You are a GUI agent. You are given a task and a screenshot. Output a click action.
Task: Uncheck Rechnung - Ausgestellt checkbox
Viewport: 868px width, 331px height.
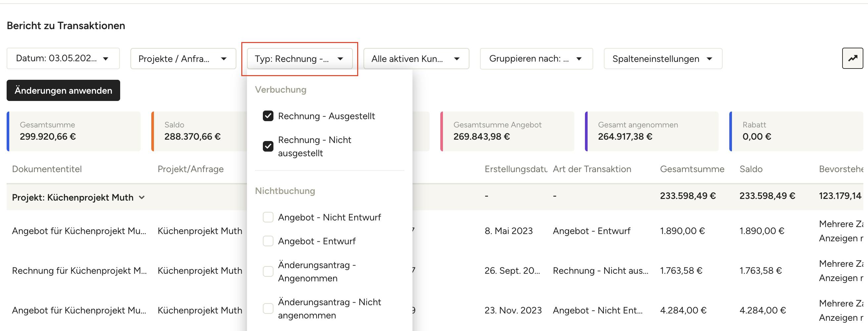(268, 116)
